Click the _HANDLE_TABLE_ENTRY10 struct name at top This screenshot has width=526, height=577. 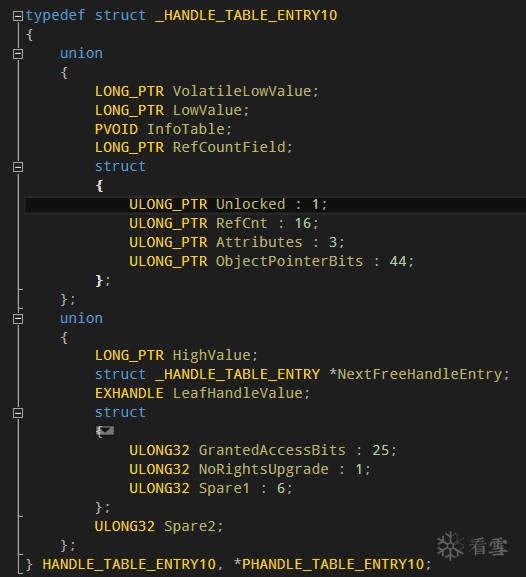[246, 15]
